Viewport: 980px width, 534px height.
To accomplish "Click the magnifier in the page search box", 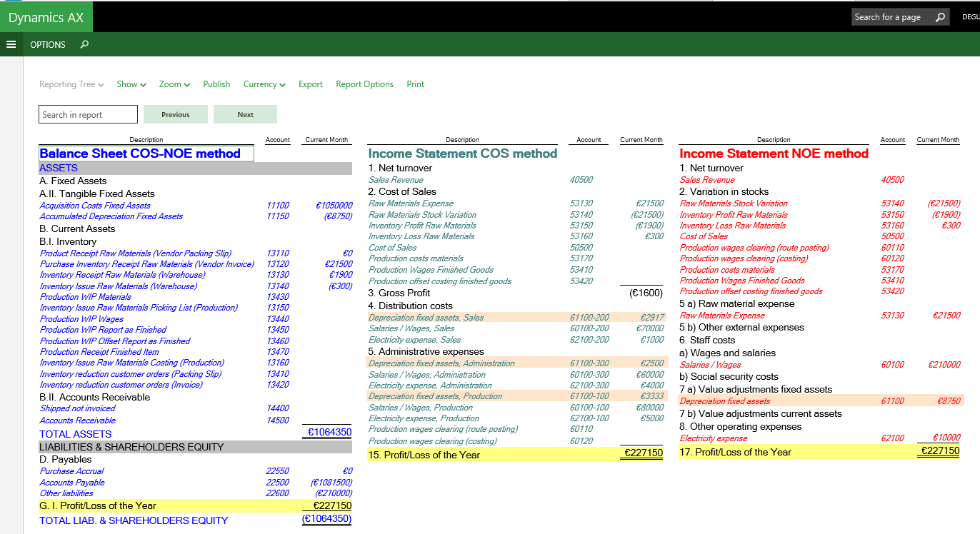I will click(x=940, y=17).
